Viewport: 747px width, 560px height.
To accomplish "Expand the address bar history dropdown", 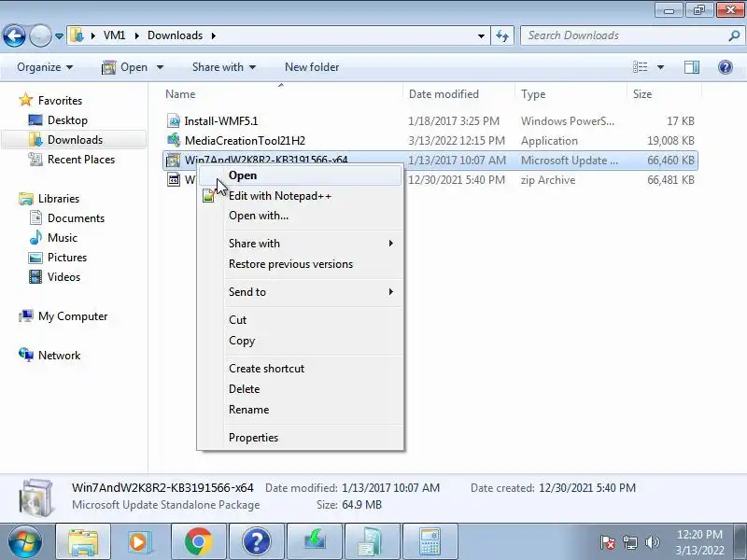I will [x=481, y=35].
